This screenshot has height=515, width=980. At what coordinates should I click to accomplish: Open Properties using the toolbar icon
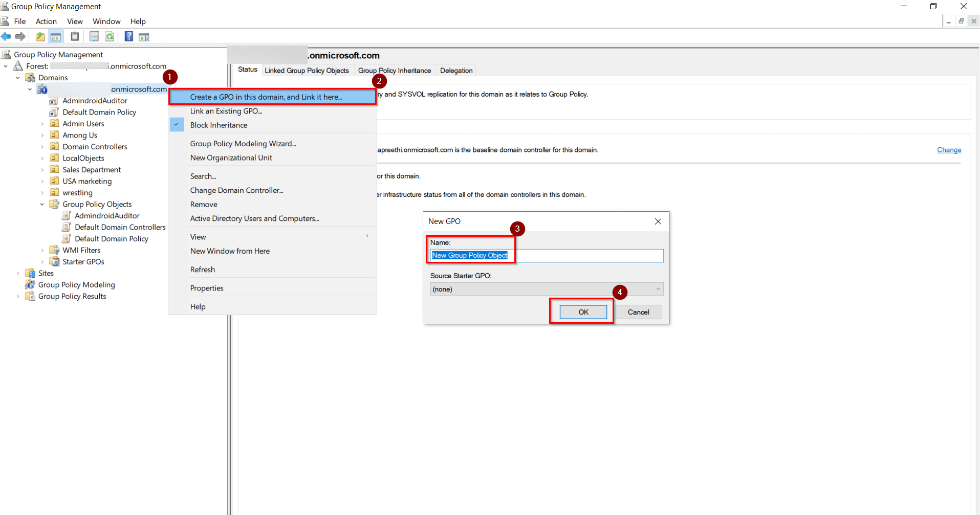point(94,36)
